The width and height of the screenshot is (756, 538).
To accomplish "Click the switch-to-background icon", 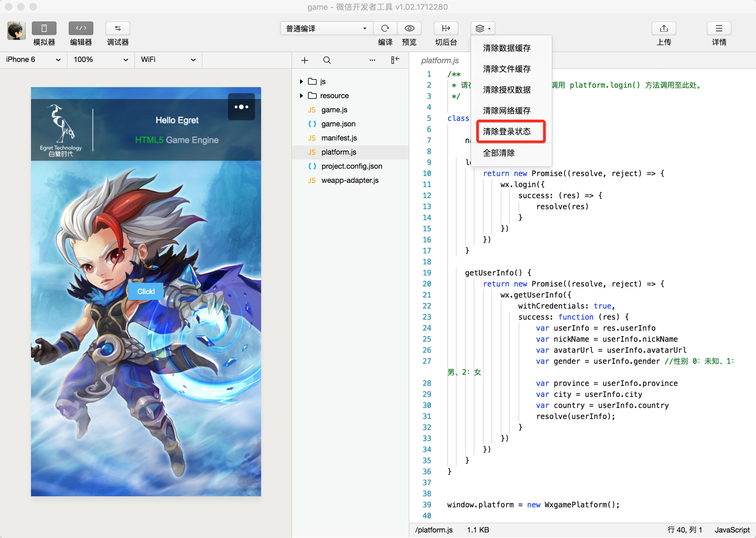I will 446,29.
